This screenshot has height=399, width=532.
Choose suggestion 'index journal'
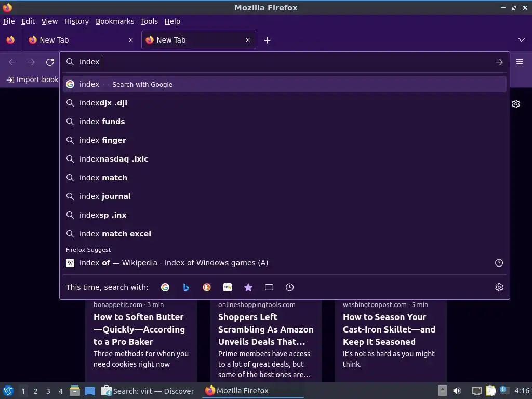pos(284,196)
